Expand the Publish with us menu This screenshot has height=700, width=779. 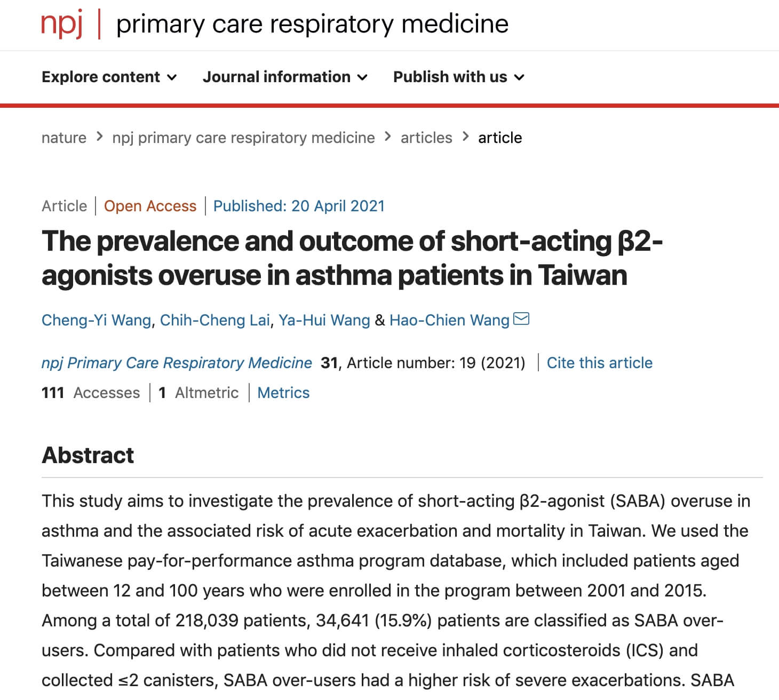point(458,77)
